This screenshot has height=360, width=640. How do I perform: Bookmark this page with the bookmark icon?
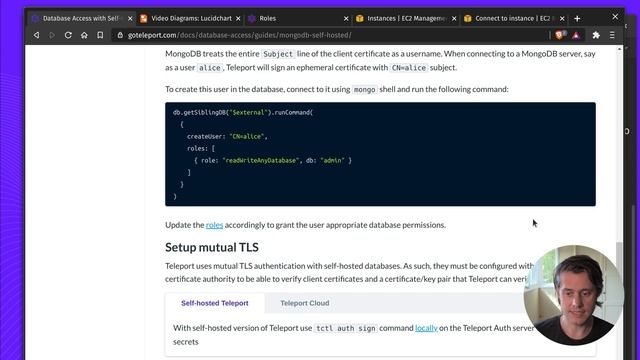[x=100, y=35]
